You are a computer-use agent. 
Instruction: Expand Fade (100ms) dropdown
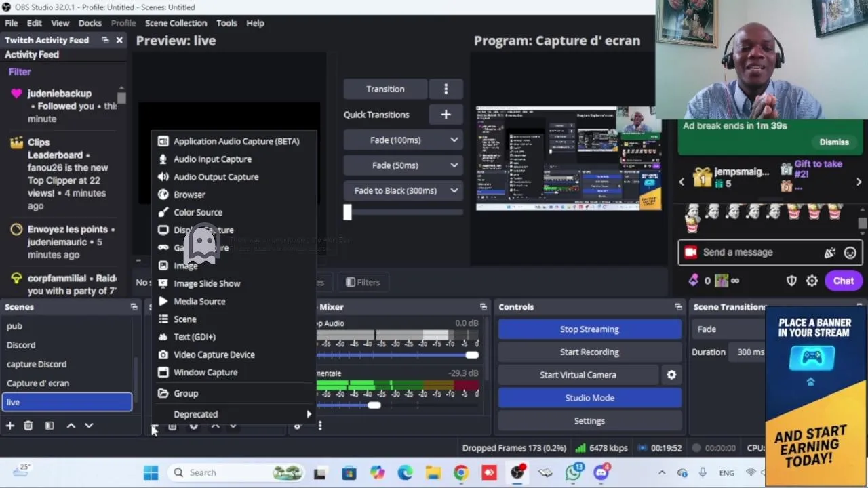454,140
